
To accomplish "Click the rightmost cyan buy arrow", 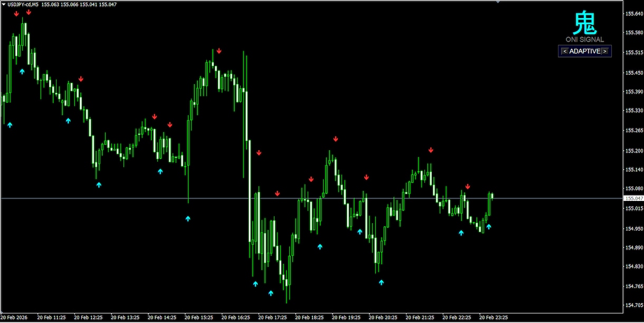I will coord(489,227).
